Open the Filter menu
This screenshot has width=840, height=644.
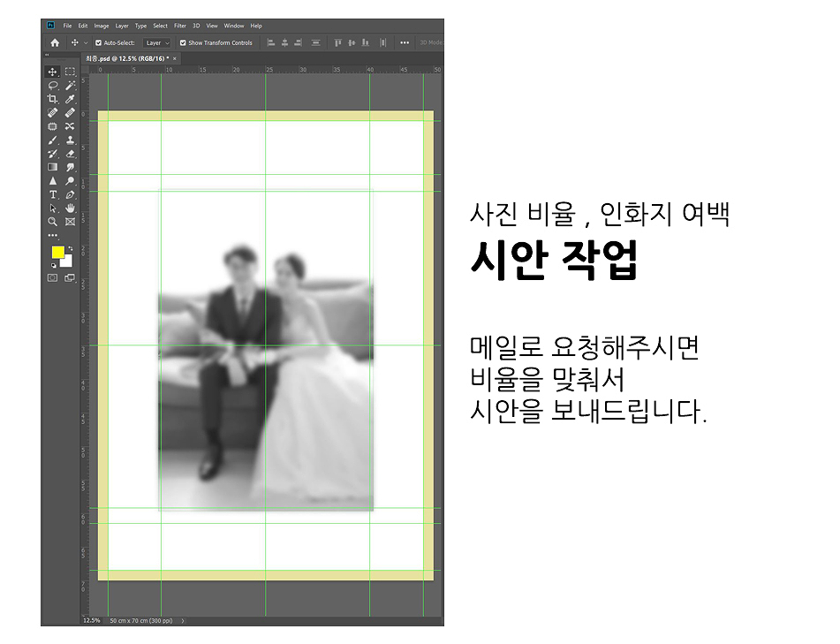pos(180,26)
